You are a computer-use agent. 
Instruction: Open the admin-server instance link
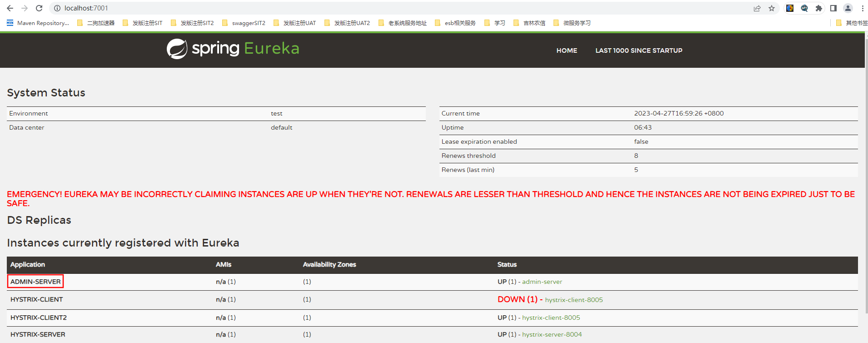point(542,282)
